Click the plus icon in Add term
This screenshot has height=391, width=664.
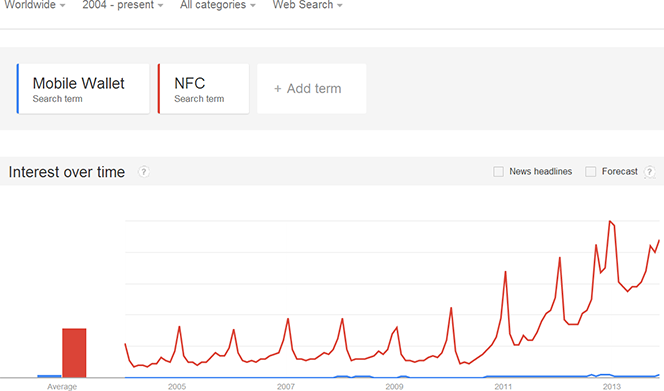pos(277,89)
